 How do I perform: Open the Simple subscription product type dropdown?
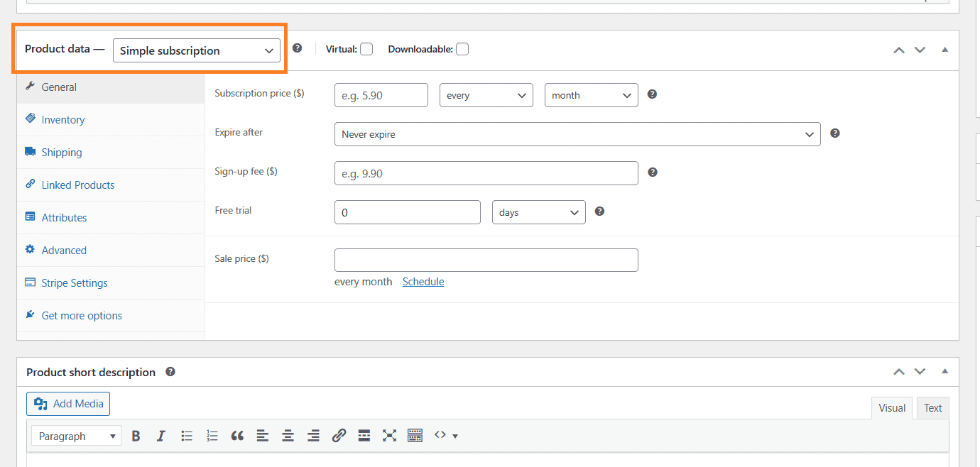[197, 50]
